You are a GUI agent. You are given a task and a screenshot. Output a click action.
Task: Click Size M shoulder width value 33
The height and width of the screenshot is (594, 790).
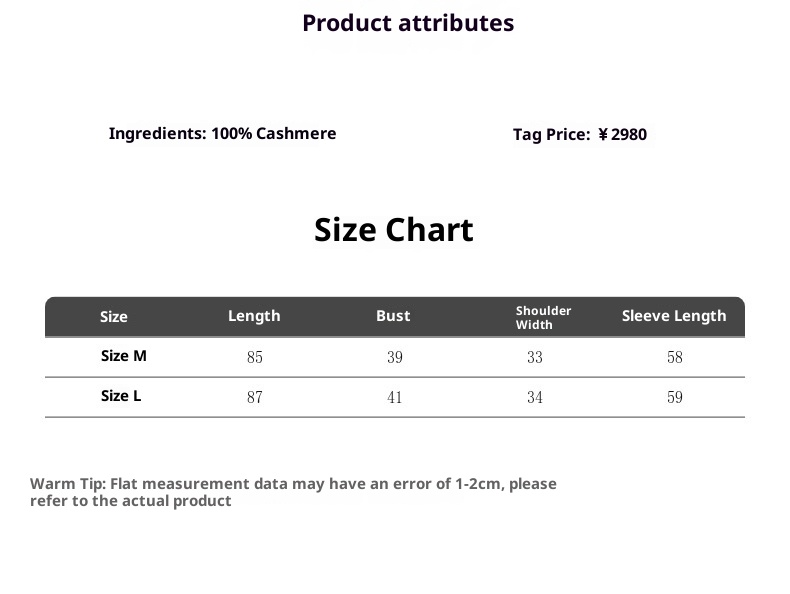(x=535, y=357)
